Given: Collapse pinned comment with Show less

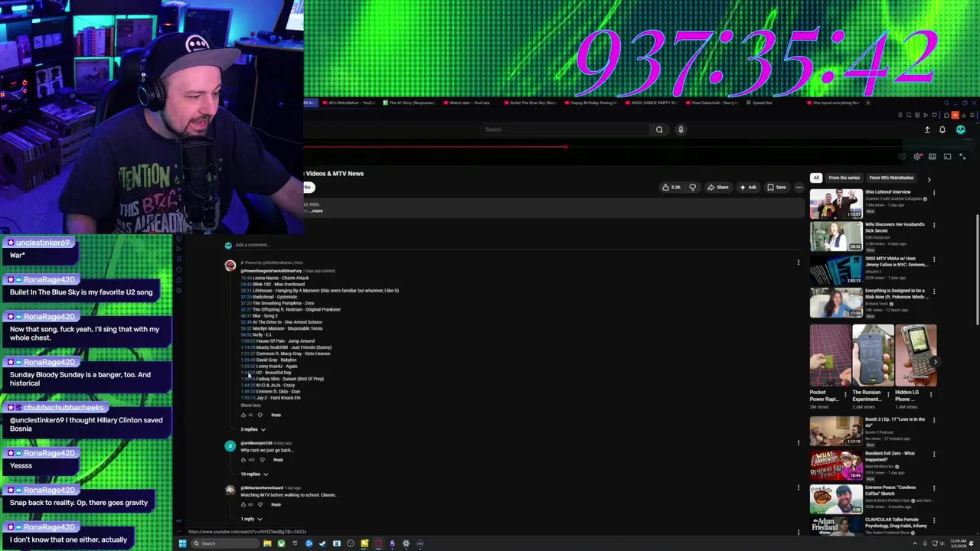Looking at the screenshot, I should (250, 405).
